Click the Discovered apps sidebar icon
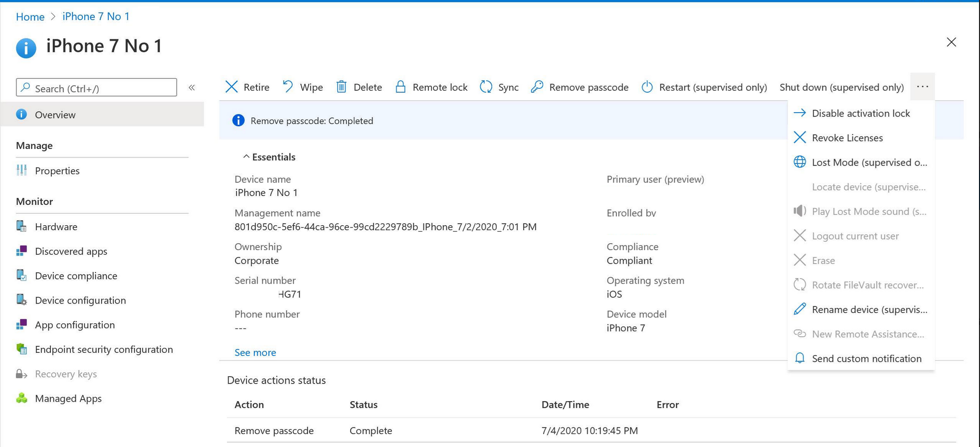The image size is (980, 447). [21, 251]
